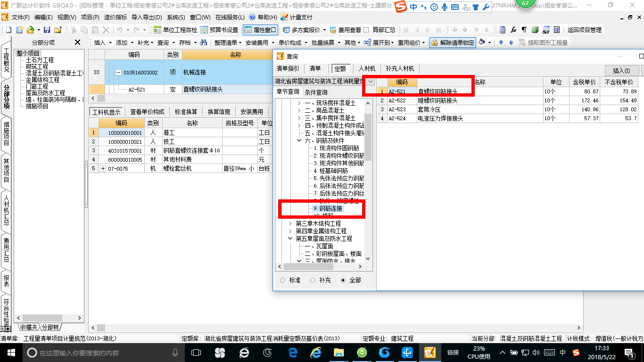Viewport: 644px width, 362px height.
Task: Click 费用查看 toolbar button
Action: pyautogui.click(x=346, y=30)
